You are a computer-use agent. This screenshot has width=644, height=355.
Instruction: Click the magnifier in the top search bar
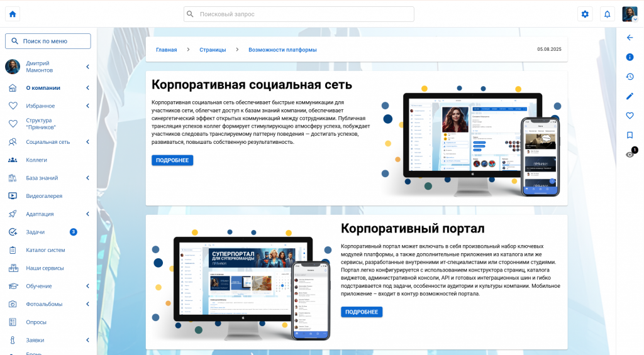coord(190,14)
